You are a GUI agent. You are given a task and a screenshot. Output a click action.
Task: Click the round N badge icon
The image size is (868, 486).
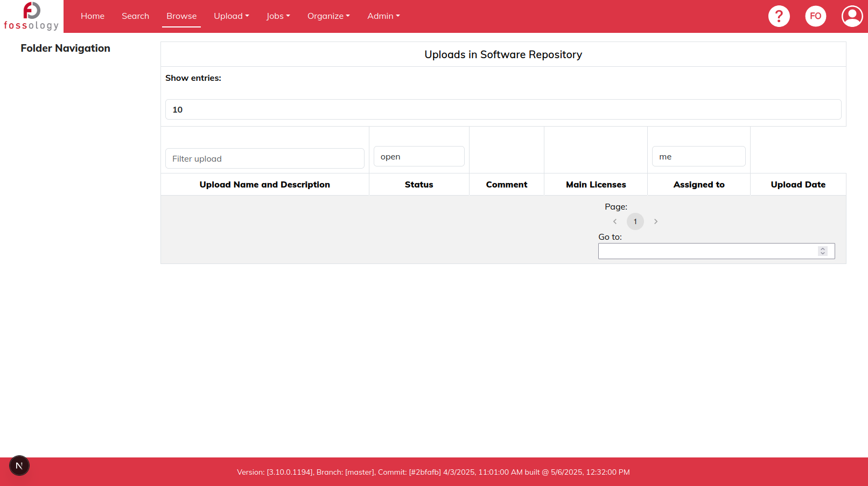coord(19,466)
